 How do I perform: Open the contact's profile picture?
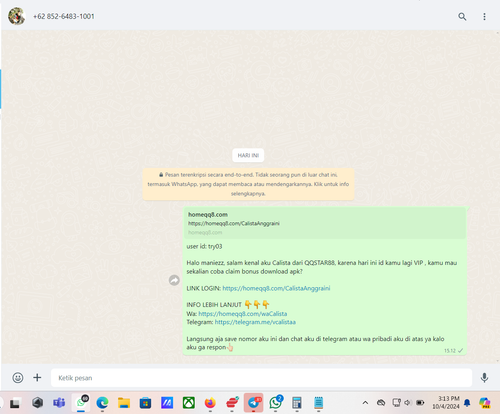coord(17,16)
